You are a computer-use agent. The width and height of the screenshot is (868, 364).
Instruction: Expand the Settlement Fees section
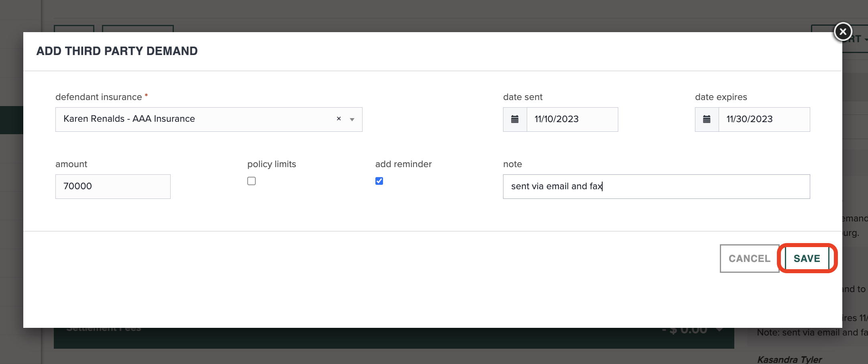tap(718, 329)
